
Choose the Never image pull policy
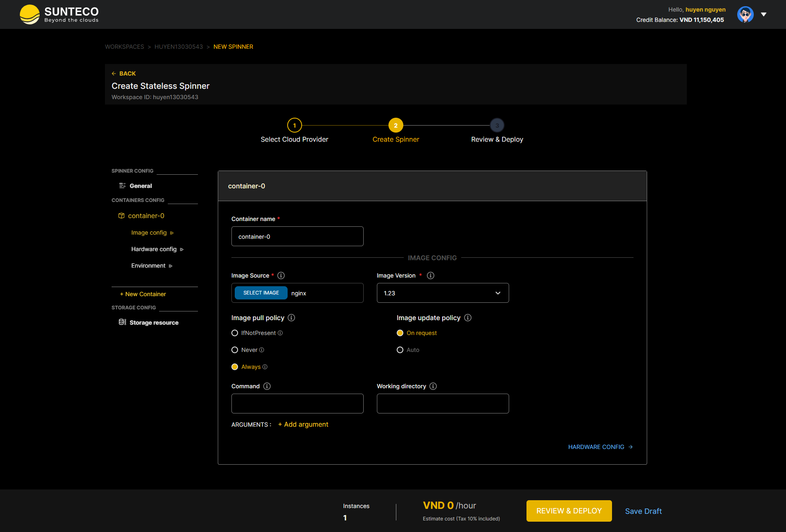[235, 350]
